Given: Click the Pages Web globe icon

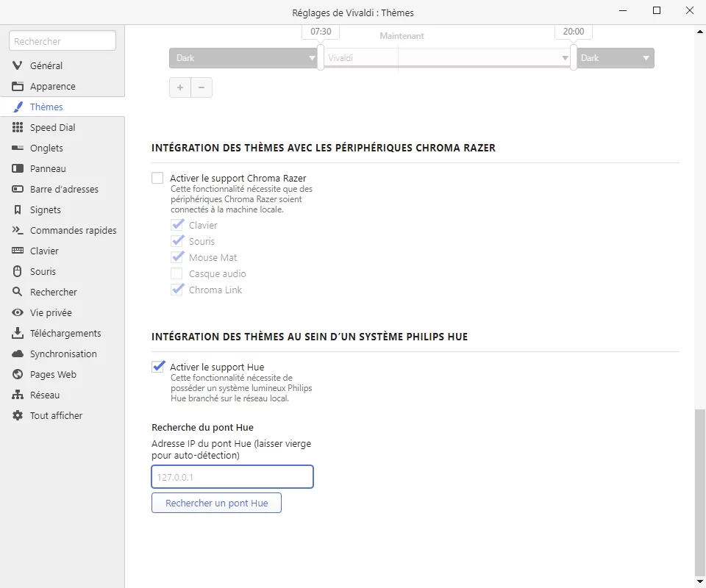Looking at the screenshot, I should (x=18, y=374).
